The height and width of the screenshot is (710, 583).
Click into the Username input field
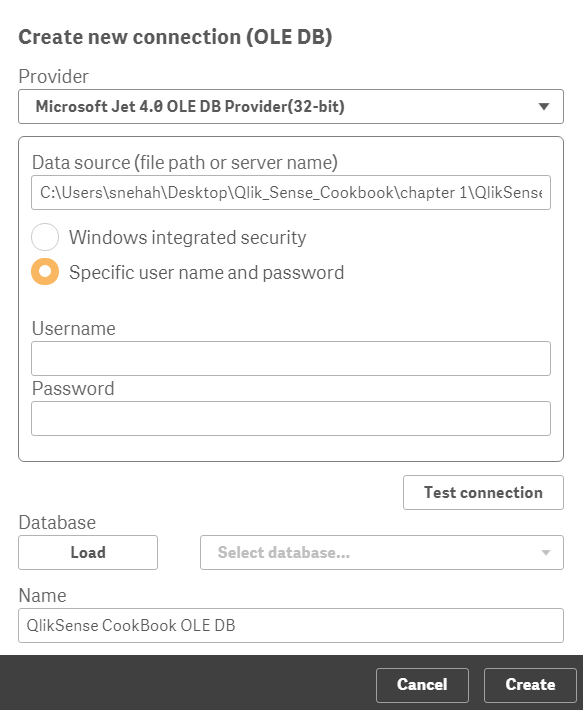pos(291,359)
